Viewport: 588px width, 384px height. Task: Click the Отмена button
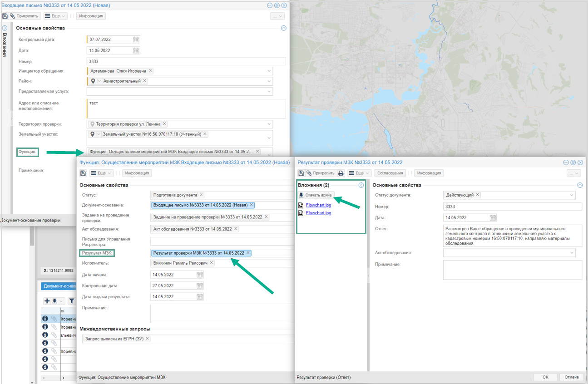(572, 377)
